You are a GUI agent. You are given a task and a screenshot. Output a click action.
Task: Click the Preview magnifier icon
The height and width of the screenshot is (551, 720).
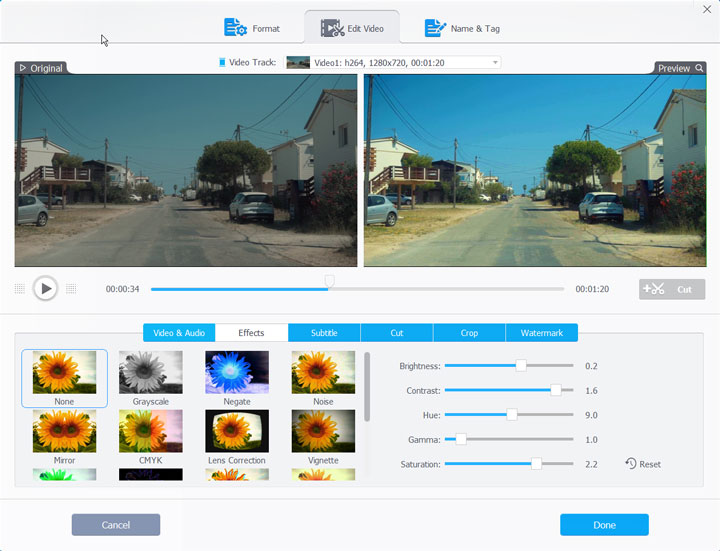coord(699,68)
